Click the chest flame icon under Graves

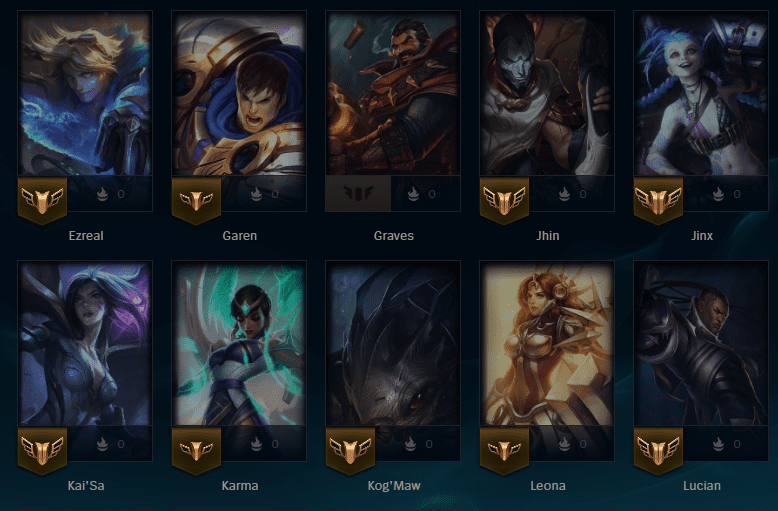pos(413,194)
